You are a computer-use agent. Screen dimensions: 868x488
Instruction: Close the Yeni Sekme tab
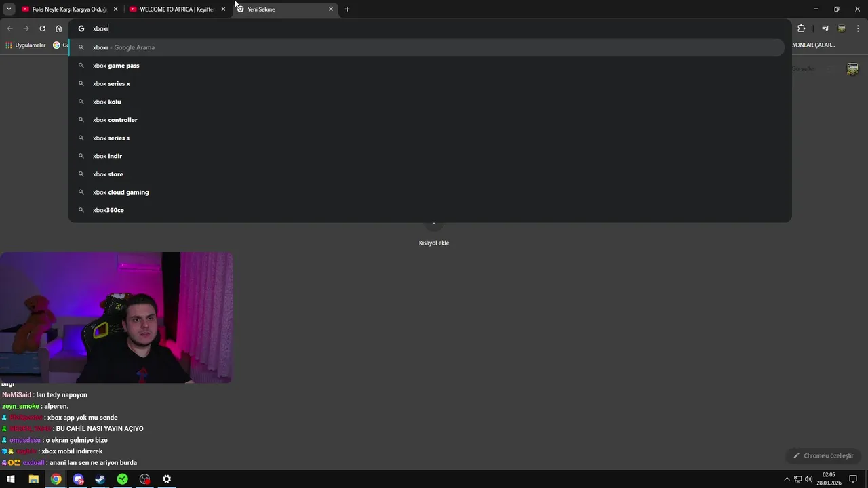[x=331, y=9]
